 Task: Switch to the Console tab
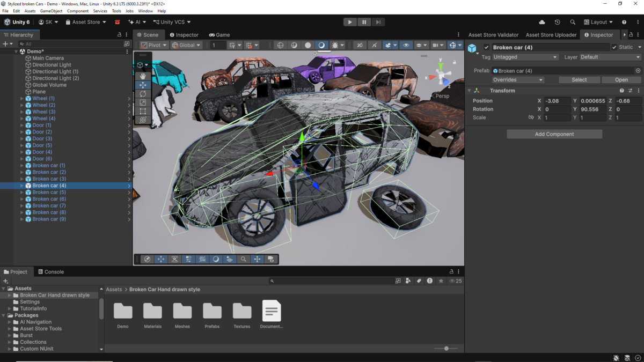(51, 272)
